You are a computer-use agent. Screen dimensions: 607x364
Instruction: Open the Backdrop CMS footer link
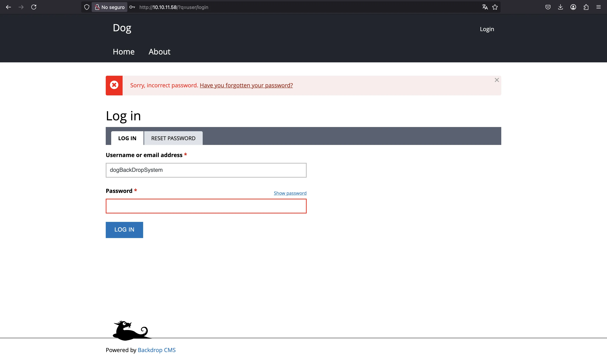pyautogui.click(x=157, y=350)
